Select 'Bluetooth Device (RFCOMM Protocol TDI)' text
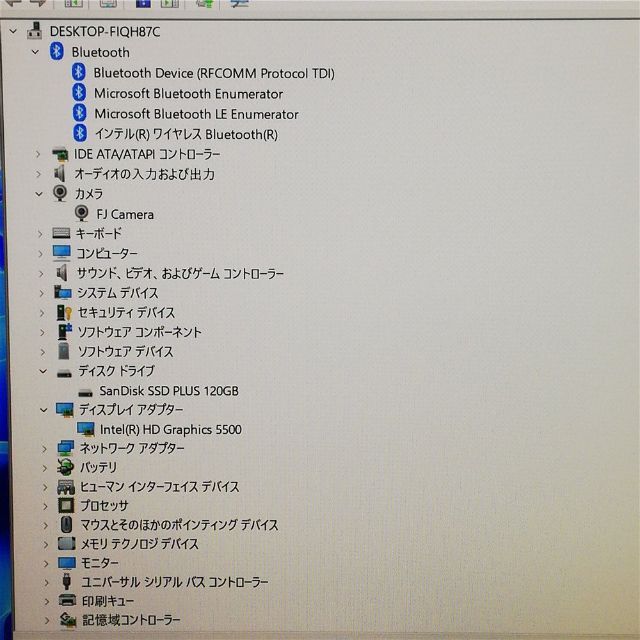The width and height of the screenshot is (640, 640). (214, 73)
